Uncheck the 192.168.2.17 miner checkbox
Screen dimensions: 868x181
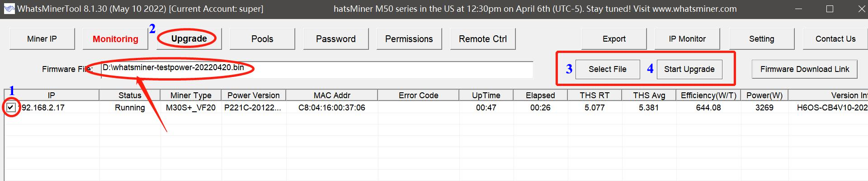coord(11,108)
